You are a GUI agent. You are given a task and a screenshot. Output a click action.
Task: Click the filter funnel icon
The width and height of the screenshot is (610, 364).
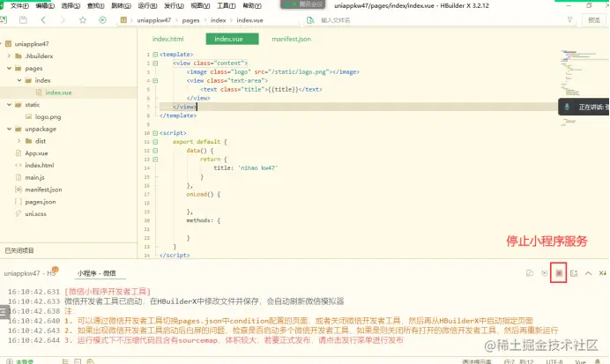coord(569,20)
